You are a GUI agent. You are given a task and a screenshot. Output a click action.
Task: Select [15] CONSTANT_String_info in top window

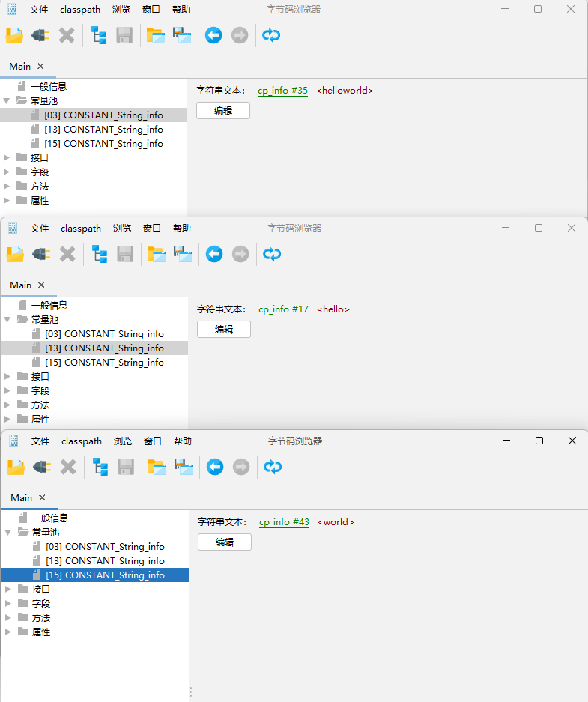point(103,144)
